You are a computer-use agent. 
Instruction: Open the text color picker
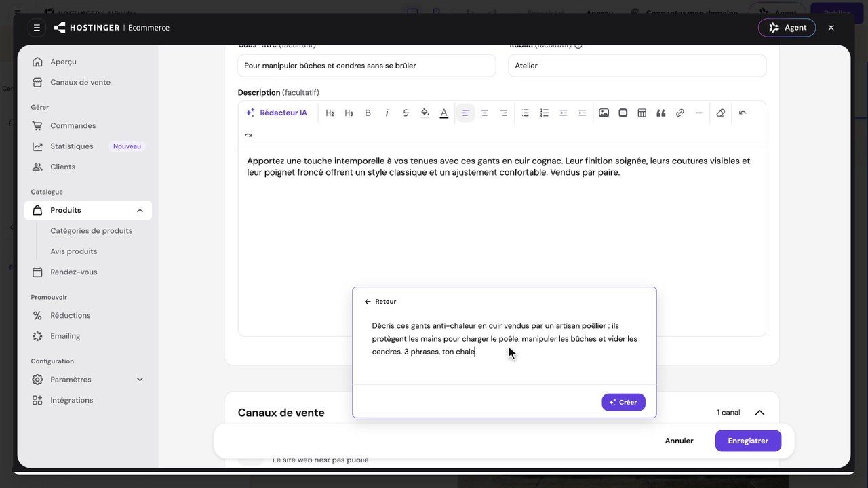444,113
